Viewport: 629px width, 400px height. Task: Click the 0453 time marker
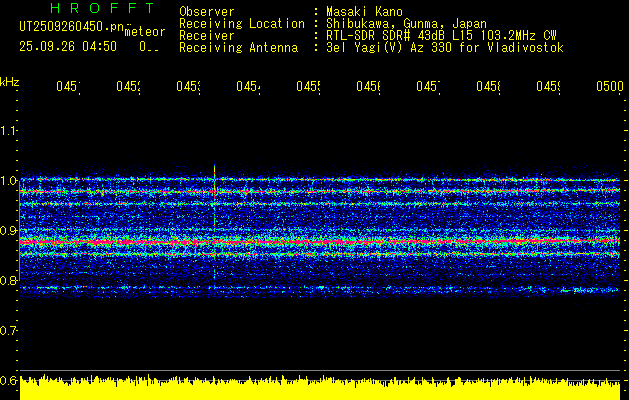[x=188, y=86]
